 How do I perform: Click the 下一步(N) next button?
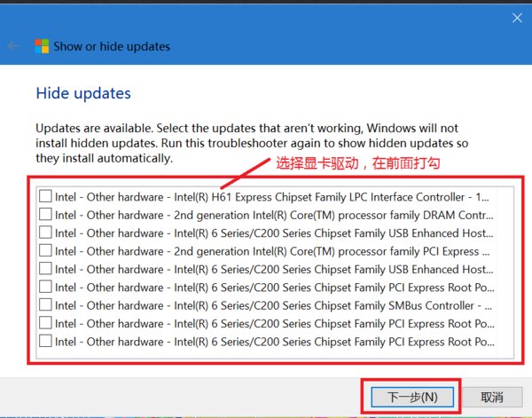(412, 397)
